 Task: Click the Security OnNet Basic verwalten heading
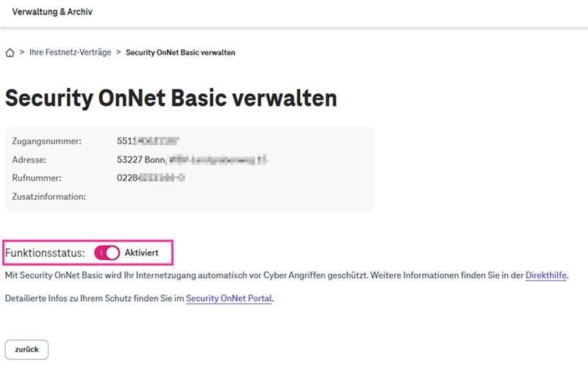tap(171, 98)
